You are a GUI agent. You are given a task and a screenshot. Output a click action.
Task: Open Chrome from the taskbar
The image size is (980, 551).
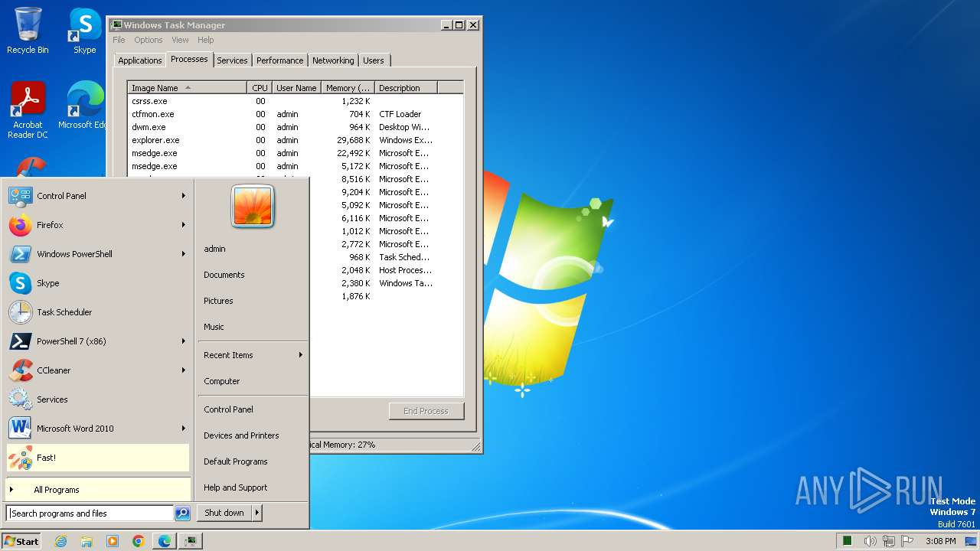139,541
